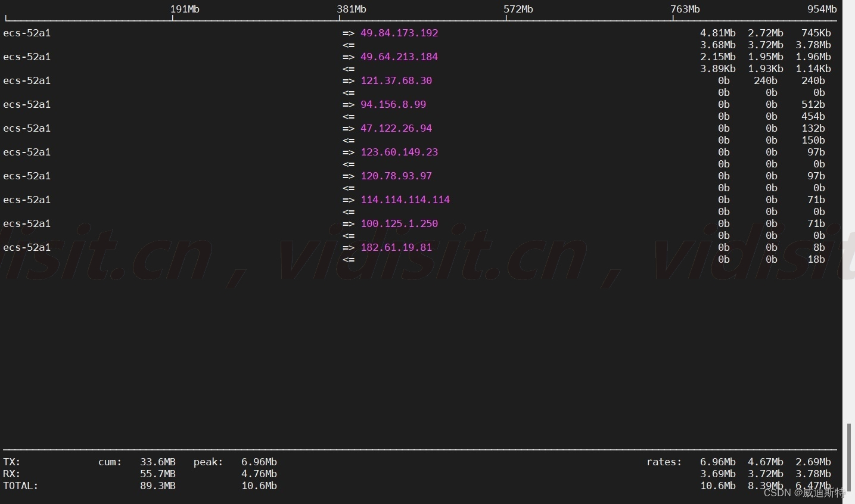Click the TX: label

click(12, 462)
